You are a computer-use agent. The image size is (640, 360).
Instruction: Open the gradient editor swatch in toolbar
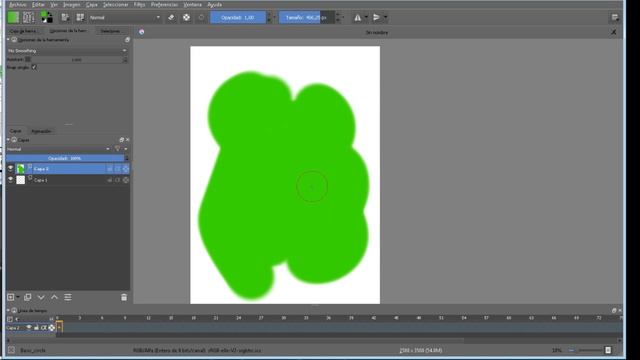(13, 18)
